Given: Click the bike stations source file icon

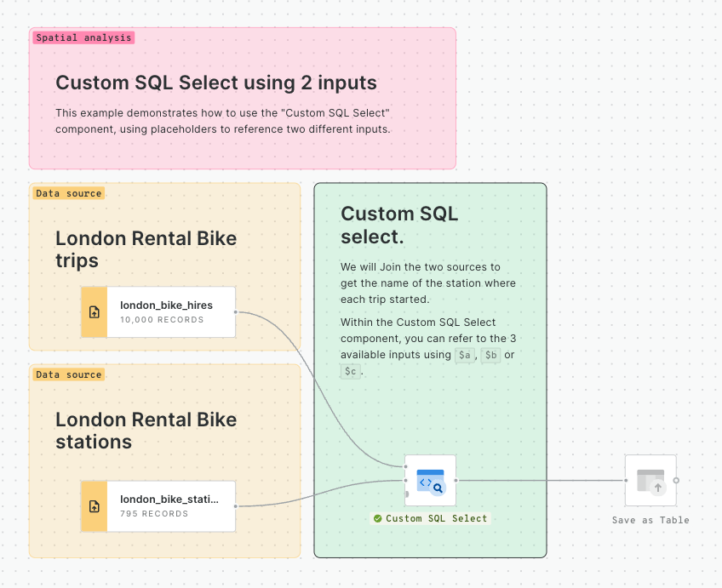Looking at the screenshot, I should (x=95, y=506).
